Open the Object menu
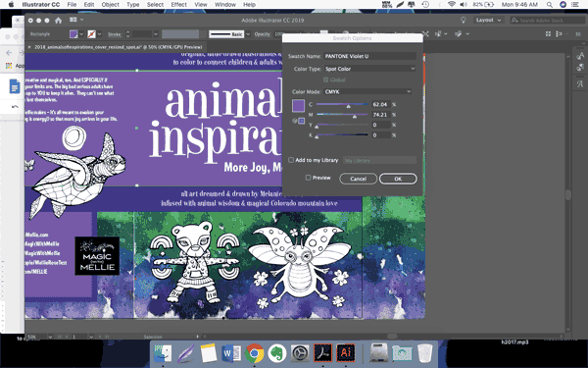The image size is (588, 368). pos(110,5)
